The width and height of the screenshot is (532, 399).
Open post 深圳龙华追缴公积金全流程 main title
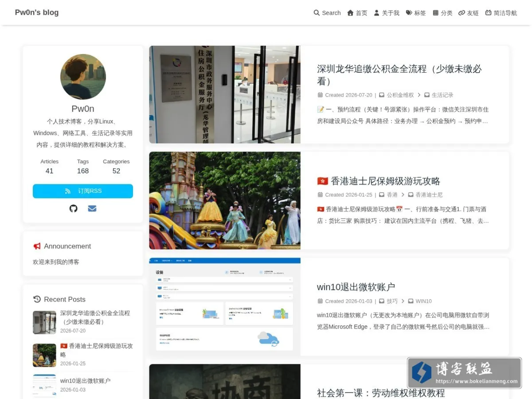pos(399,75)
